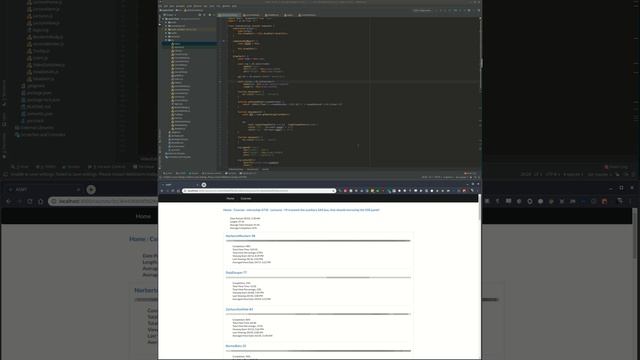This screenshot has width=640, height=360.
Task: Open the Project view selector dropdown
Action: click(x=170, y=15)
